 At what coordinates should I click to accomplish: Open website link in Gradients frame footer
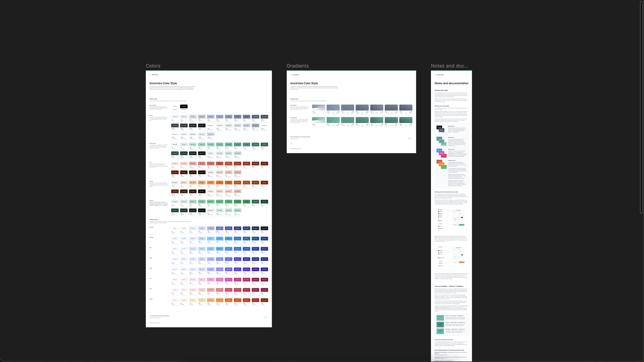(294, 139)
